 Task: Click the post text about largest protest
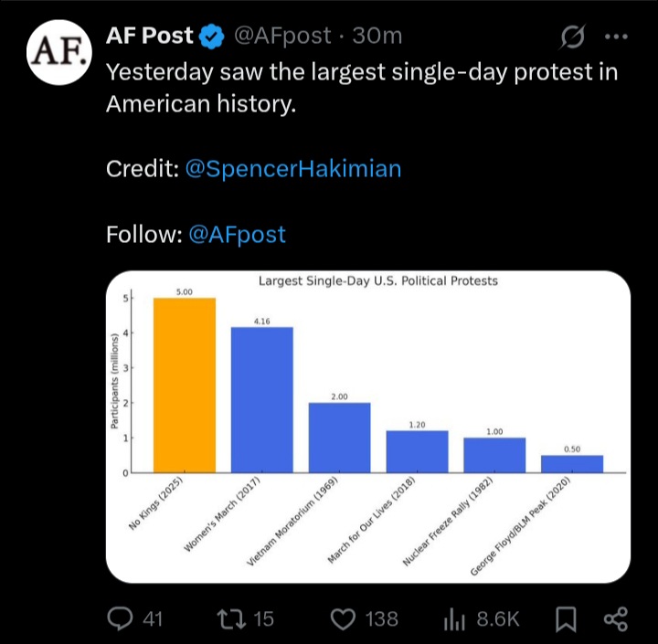pos(362,88)
